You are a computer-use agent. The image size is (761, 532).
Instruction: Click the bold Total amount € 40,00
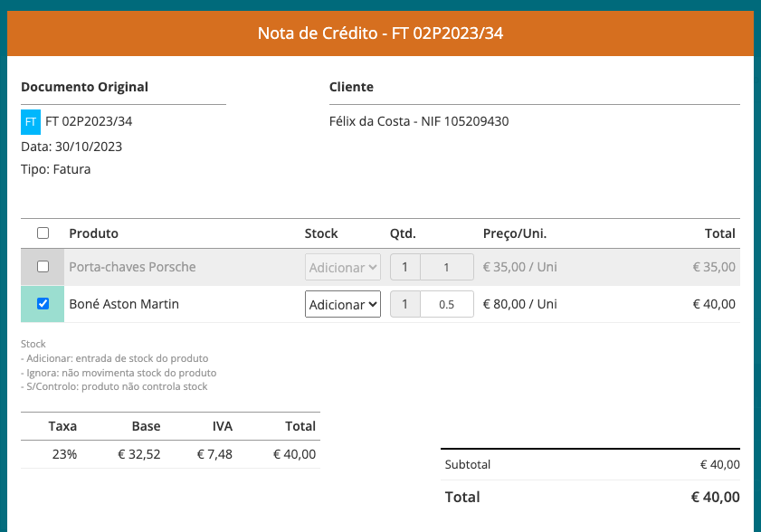click(715, 497)
